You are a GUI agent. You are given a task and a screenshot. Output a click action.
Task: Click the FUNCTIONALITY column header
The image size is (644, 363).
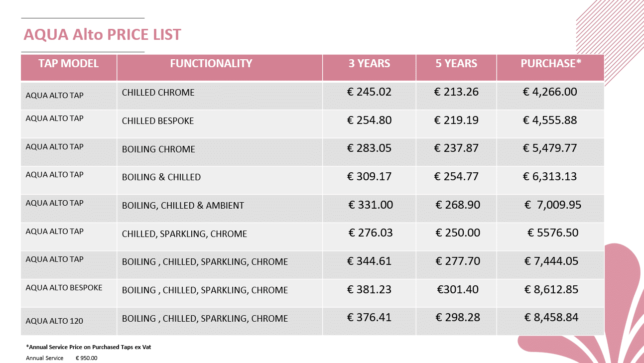(x=220, y=67)
